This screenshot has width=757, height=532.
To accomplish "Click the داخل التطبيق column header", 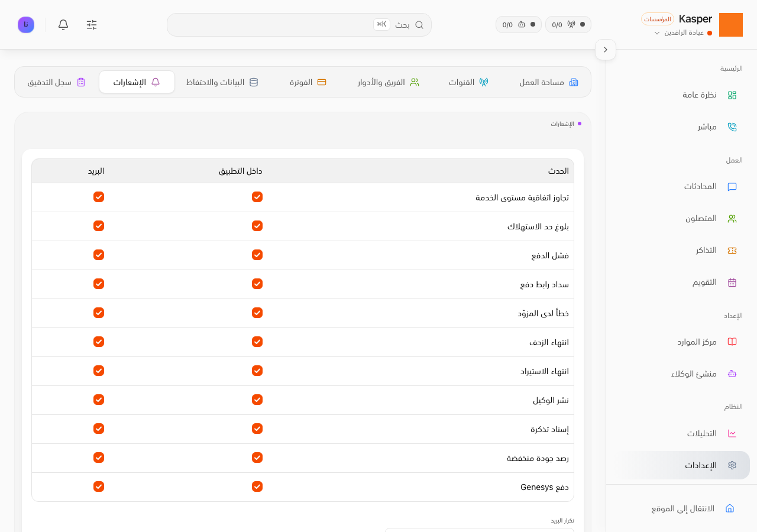I will click(241, 171).
